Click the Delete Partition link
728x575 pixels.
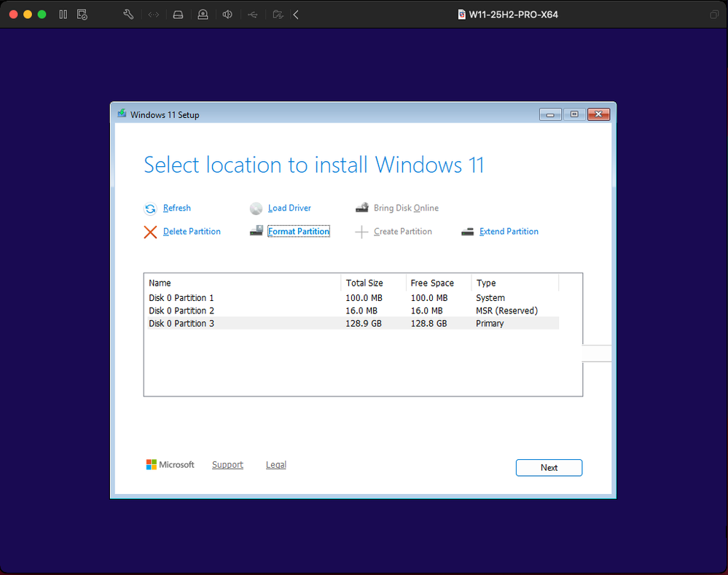[192, 231]
